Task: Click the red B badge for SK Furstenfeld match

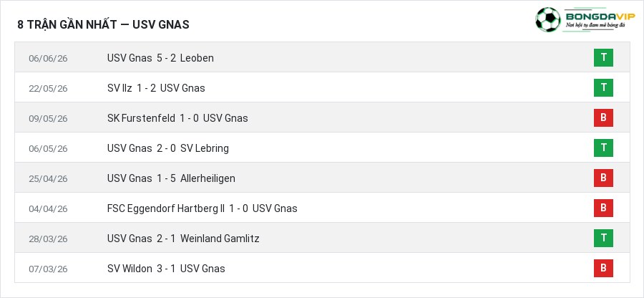Action: (x=603, y=117)
